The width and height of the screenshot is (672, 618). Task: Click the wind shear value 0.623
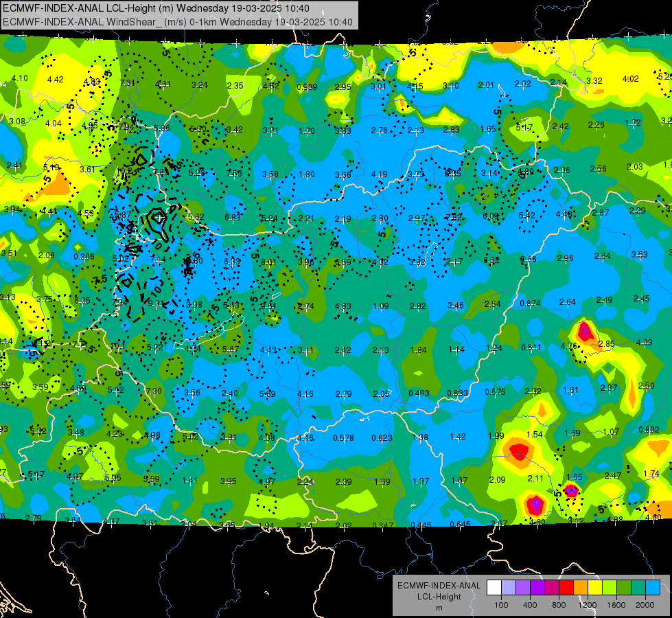382,437
